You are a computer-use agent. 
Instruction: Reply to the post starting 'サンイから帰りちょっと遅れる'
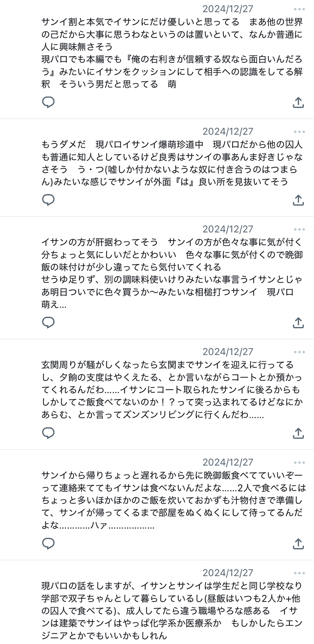pyautogui.click(x=48, y=544)
